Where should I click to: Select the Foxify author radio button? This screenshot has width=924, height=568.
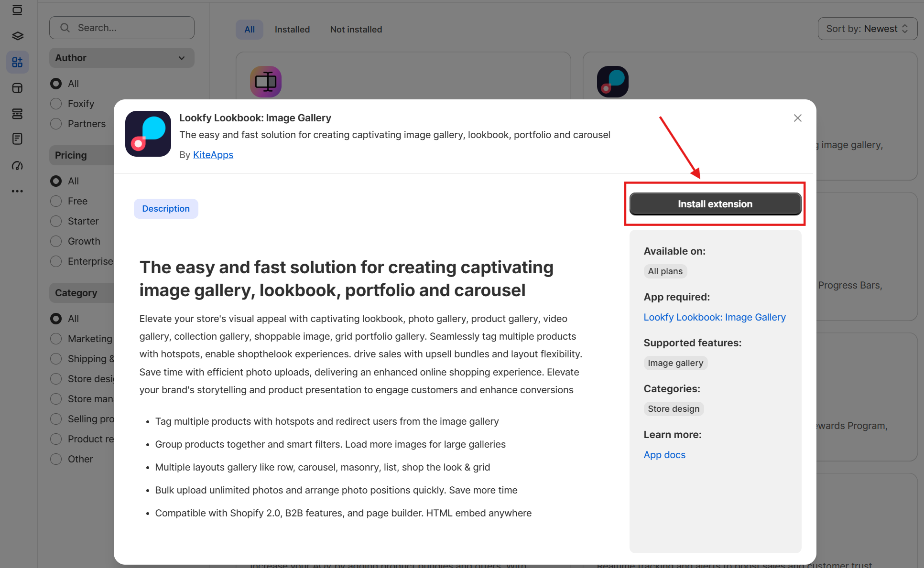point(56,104)
